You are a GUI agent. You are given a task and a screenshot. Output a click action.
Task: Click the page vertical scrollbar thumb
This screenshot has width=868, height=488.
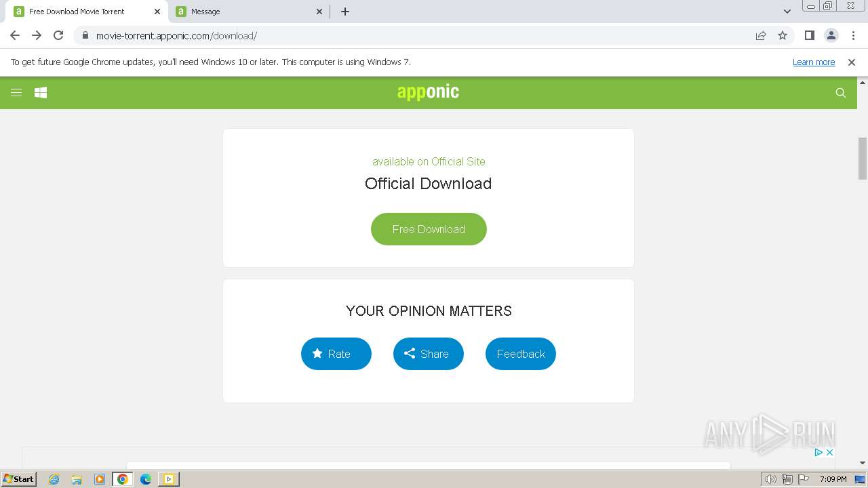point(863,159)
